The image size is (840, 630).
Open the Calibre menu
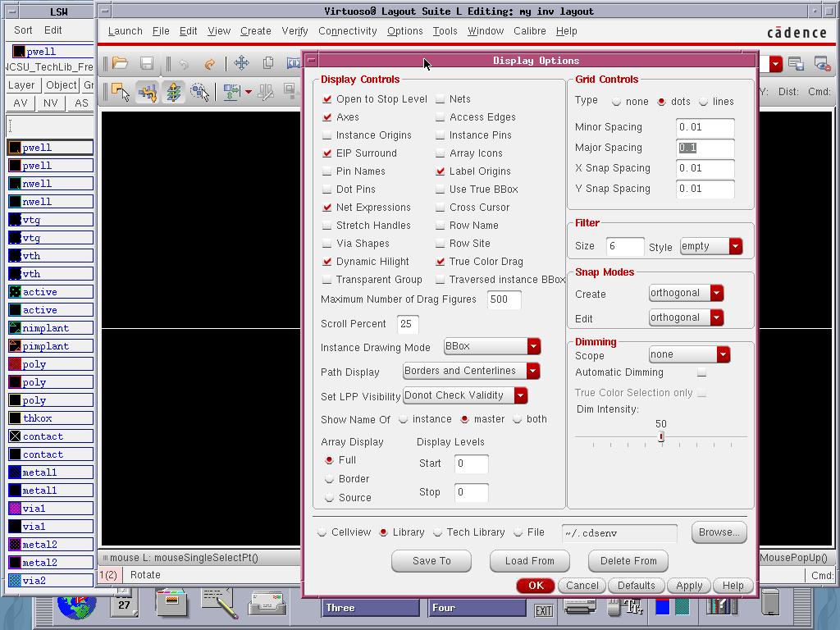530,31
